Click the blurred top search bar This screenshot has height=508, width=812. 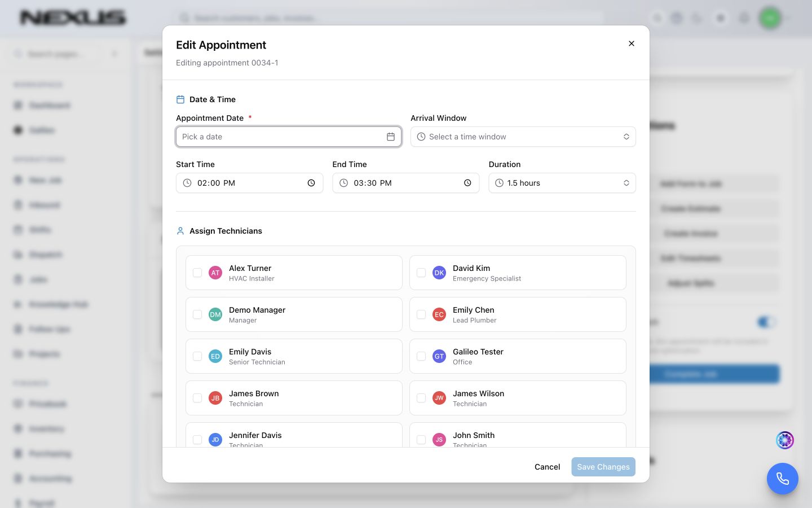(x=389, y=18)
